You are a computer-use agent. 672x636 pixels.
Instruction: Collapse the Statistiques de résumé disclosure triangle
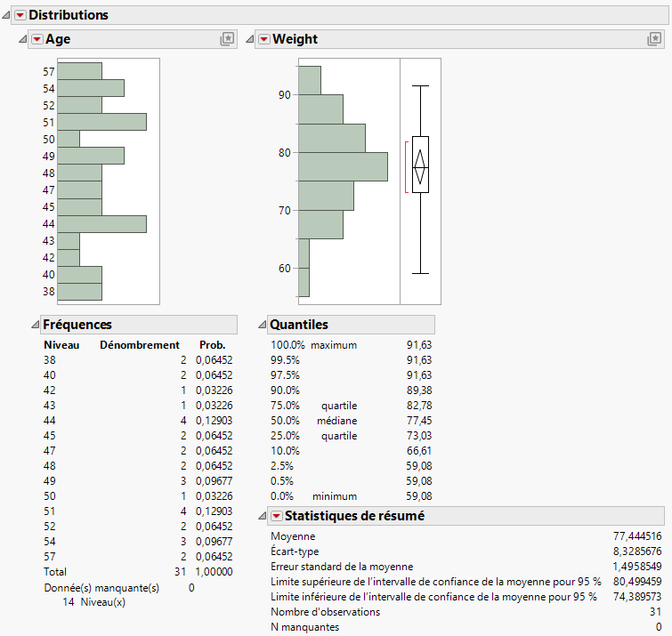point(262,516)
